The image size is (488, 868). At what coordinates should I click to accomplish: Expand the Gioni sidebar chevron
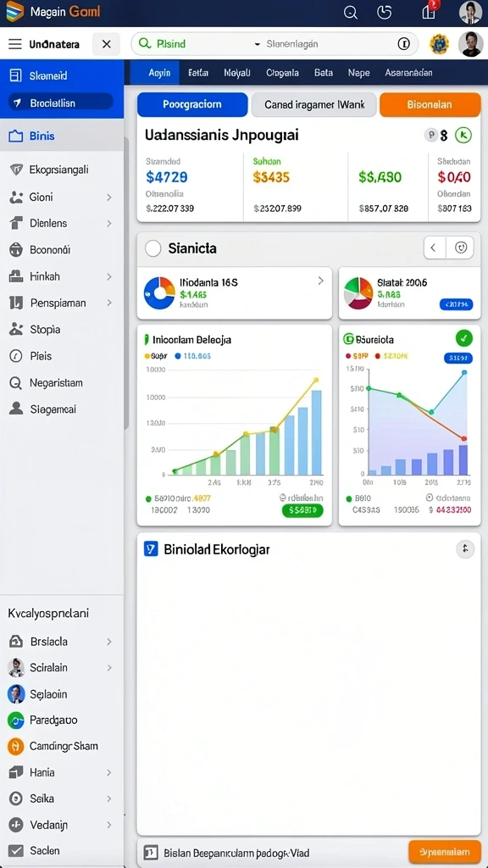click(109, 197)
